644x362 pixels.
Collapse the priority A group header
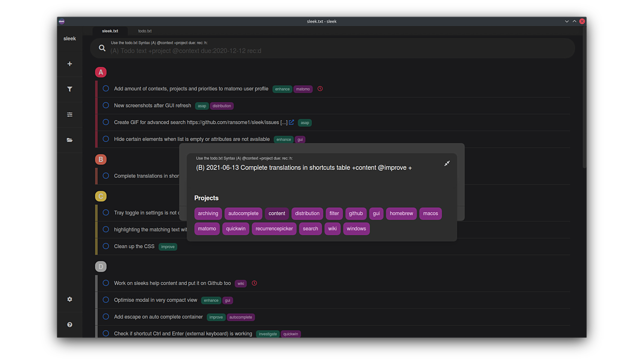tap(101, 72)
